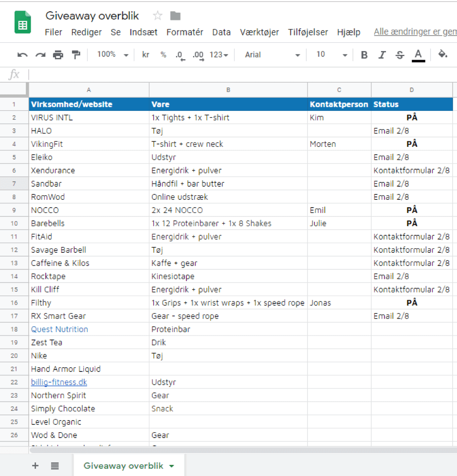The height and width of the screenshot is (476, 457).
Task: Click into the formula bar
Action: [242, 74]
